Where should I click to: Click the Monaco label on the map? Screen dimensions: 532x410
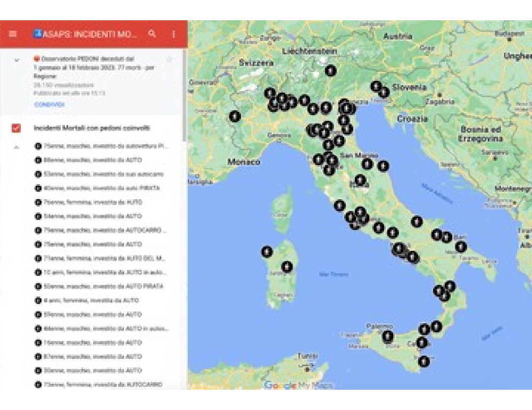pyautogui.click(x=244, y=162)
